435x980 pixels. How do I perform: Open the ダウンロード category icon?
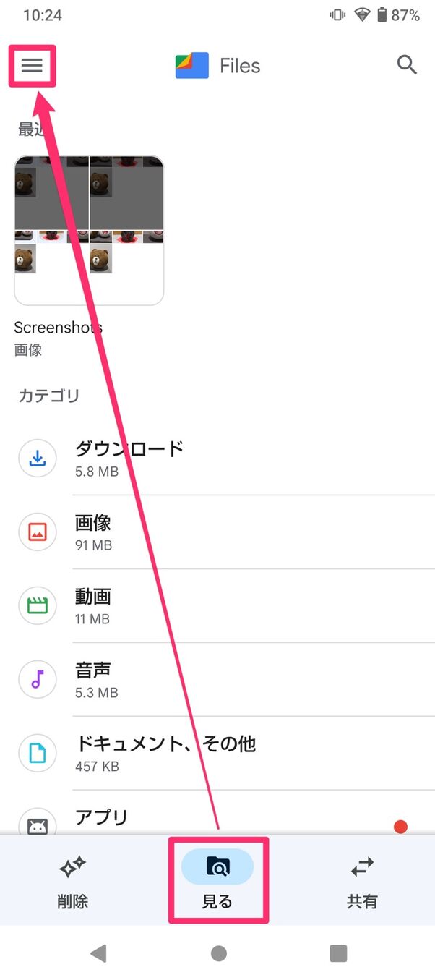pos(37,459)
